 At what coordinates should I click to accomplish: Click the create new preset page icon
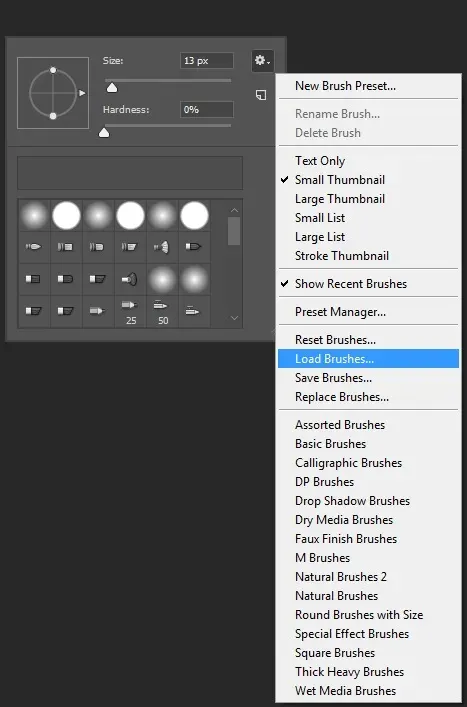pyautogui.click(x=261, y=95)
